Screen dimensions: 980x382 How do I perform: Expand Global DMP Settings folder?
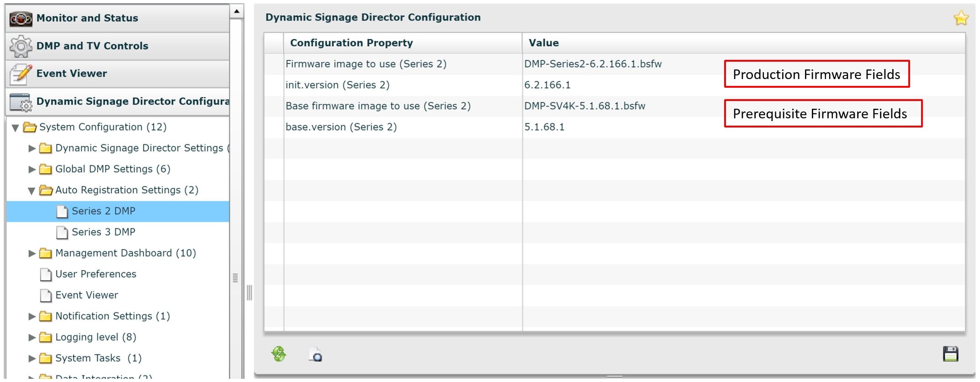click(x=32, y=170)
